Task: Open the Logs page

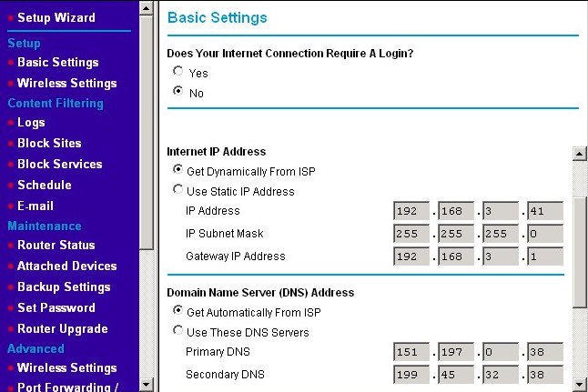Action: coord(31,123)
